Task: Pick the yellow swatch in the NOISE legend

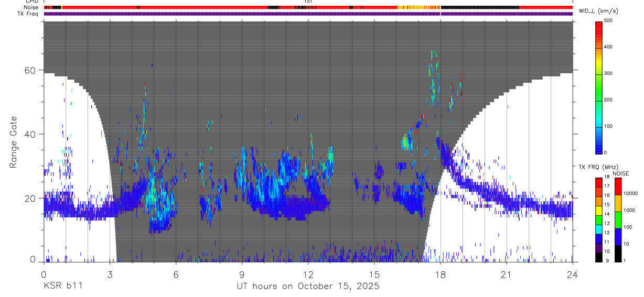Action: coord(617,203)
